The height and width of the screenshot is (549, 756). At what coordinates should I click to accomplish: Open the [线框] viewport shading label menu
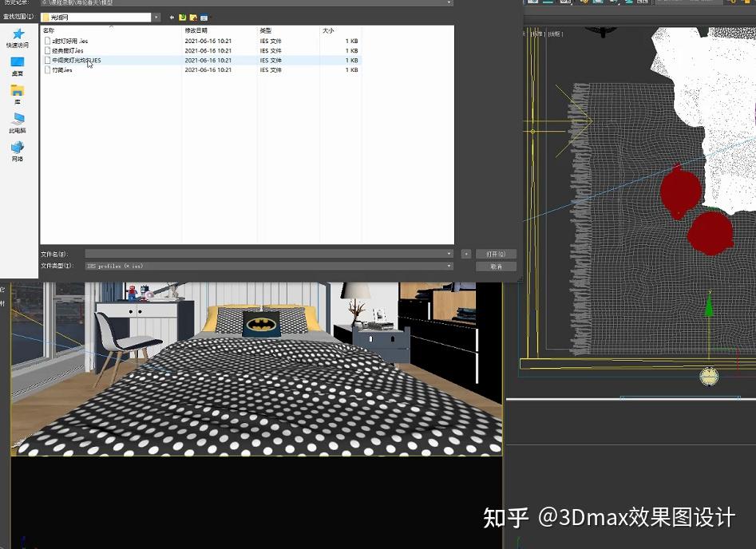pos(556,34)
